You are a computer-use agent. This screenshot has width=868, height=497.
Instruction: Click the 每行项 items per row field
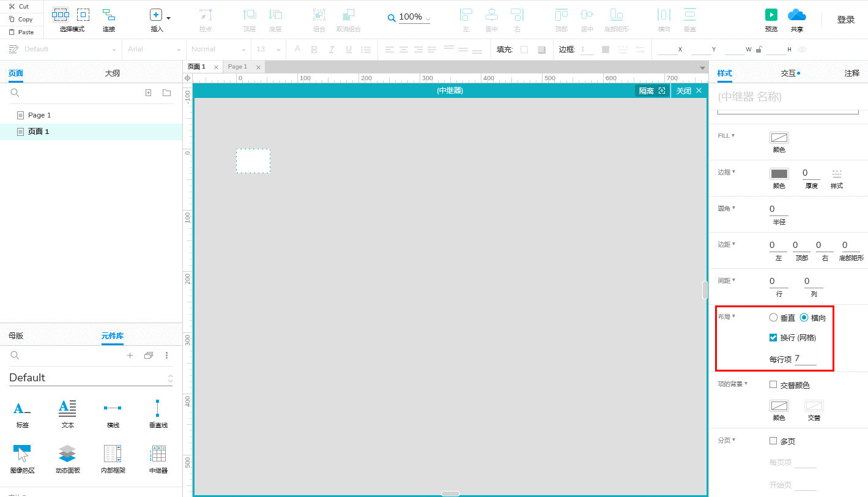point(805,359)
